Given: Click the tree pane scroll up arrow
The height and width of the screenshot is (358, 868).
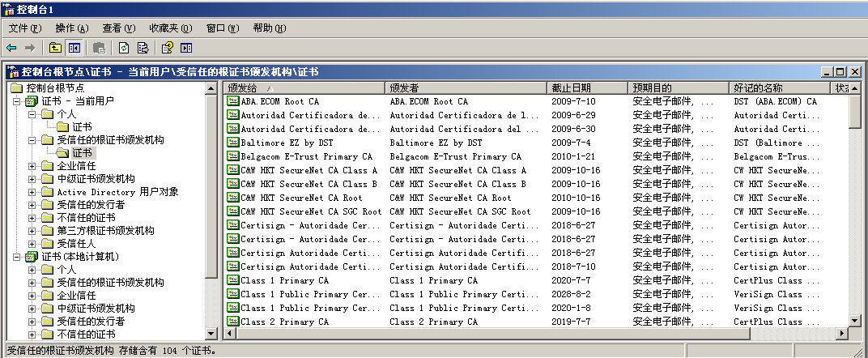Looking at the screenshot, I should point(211,88).
